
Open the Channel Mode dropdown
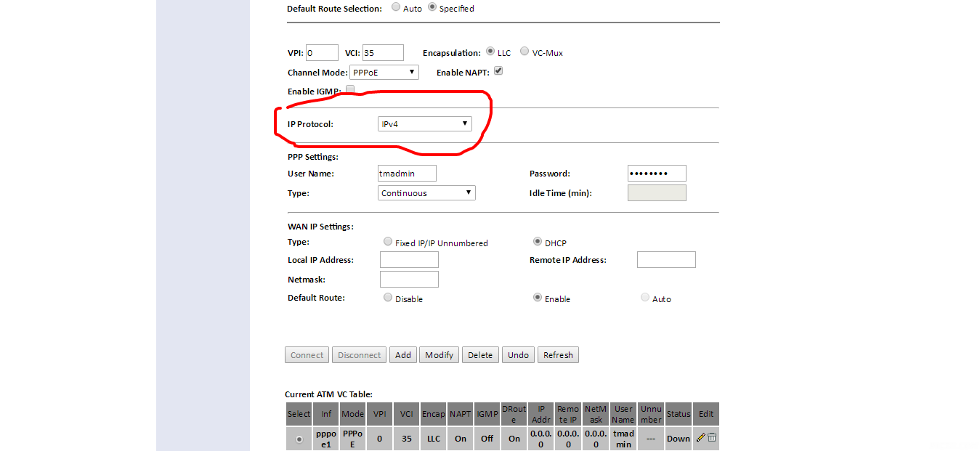tap(384, 72)
